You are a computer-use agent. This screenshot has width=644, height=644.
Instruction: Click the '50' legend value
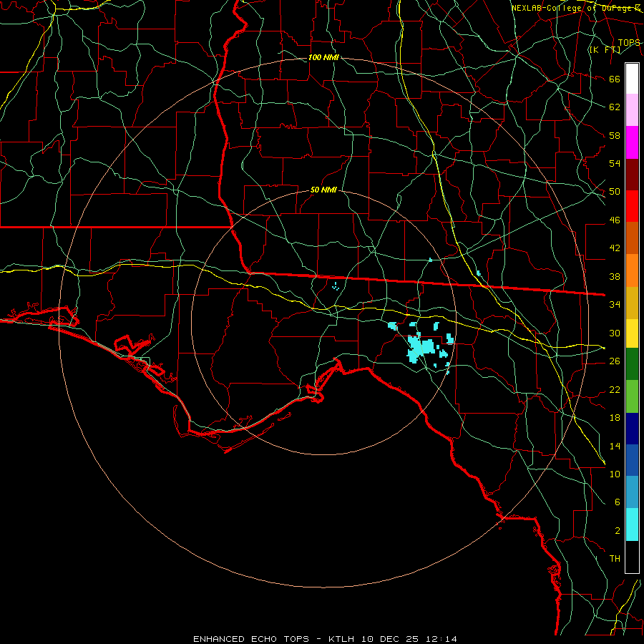615,192
